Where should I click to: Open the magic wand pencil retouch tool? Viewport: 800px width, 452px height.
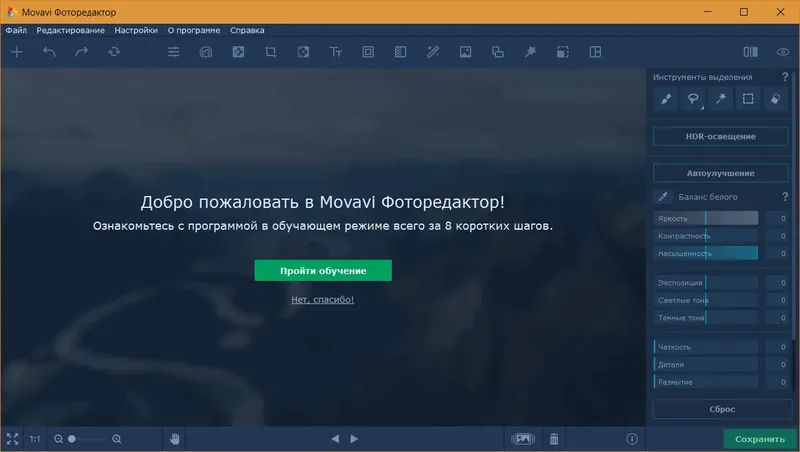coord(433,52)
